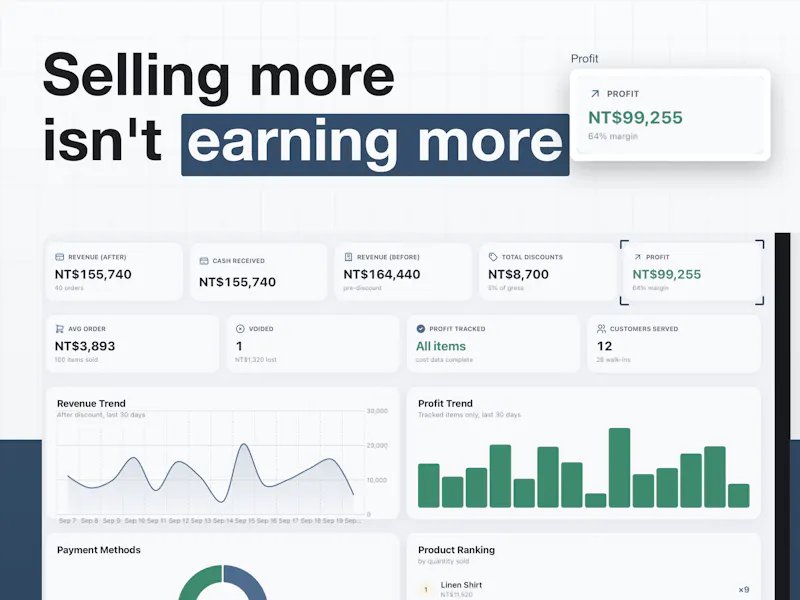Click the 40 orders subtext
800x600 pixels.
pyautogui.click(x=69, y=288)
